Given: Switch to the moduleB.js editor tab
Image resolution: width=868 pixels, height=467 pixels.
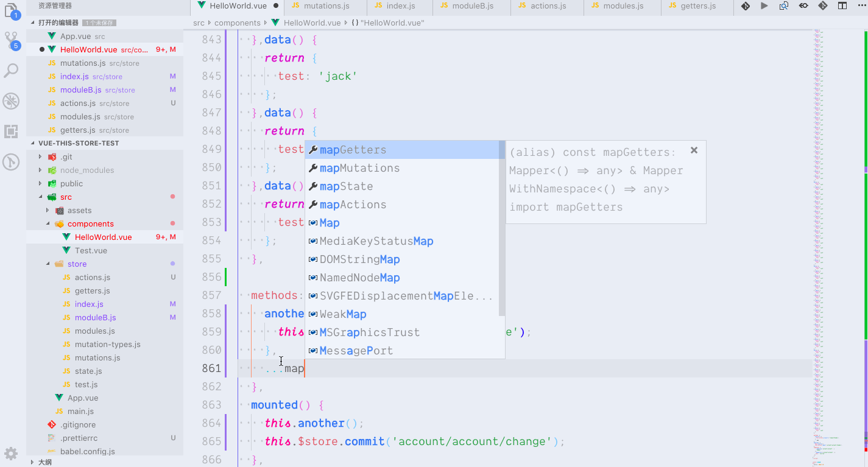Looking at the screenshot, I should pyautogui.click(x=473, y=6).
